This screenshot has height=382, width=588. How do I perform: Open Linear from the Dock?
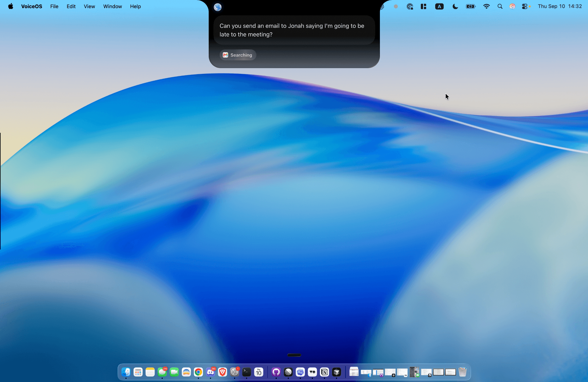click(x=288, y=372)
